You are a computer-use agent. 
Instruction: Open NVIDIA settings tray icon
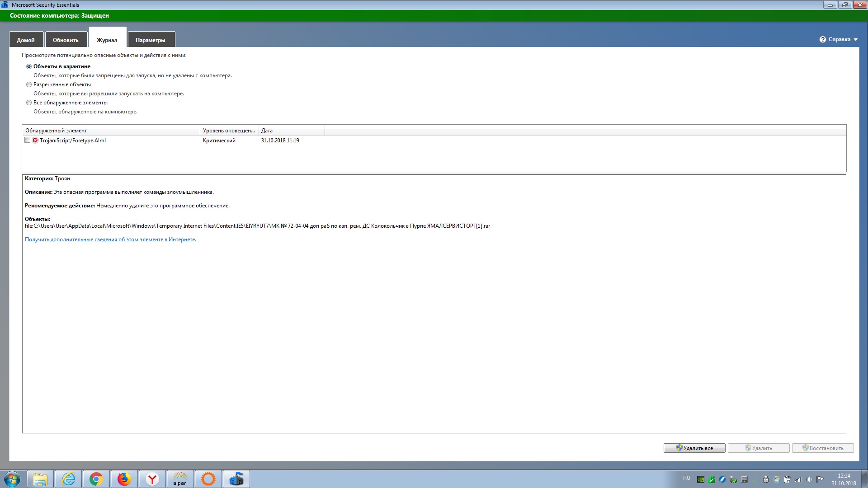(x=701, y=479)
